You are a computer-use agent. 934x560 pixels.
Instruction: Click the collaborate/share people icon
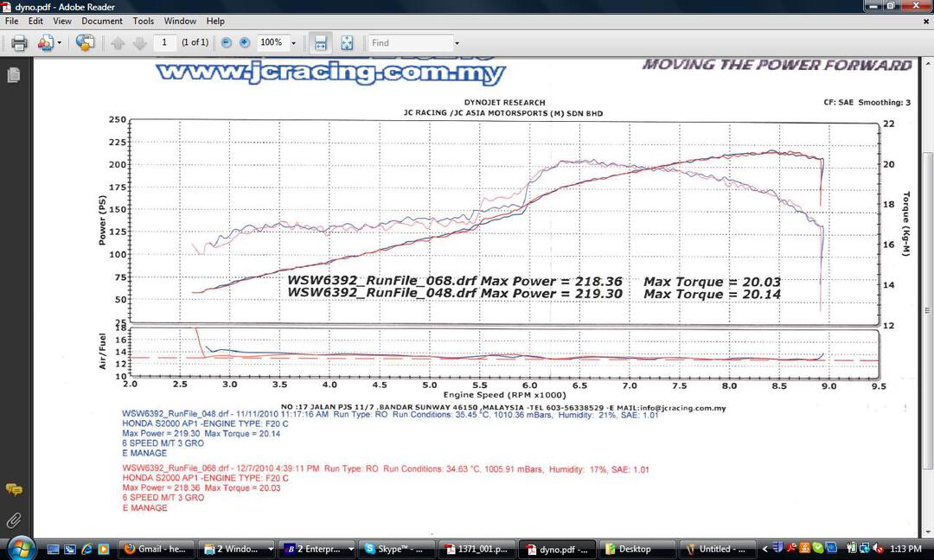click(43, 42)
